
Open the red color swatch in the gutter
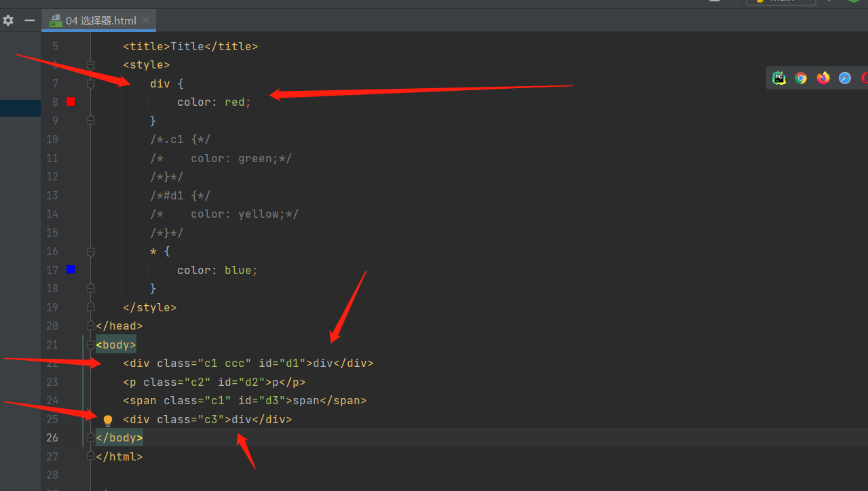(71, 102)
